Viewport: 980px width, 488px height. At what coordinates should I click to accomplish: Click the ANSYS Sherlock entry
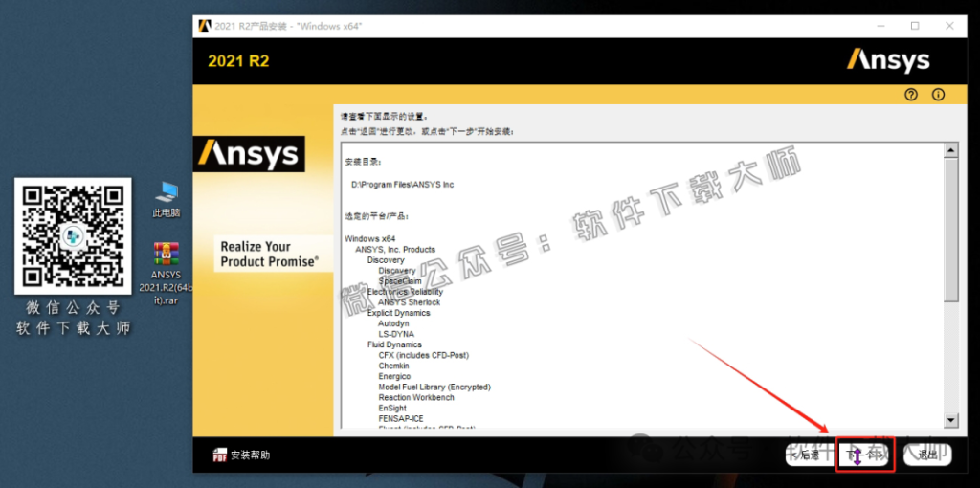[x=410, y=302]
